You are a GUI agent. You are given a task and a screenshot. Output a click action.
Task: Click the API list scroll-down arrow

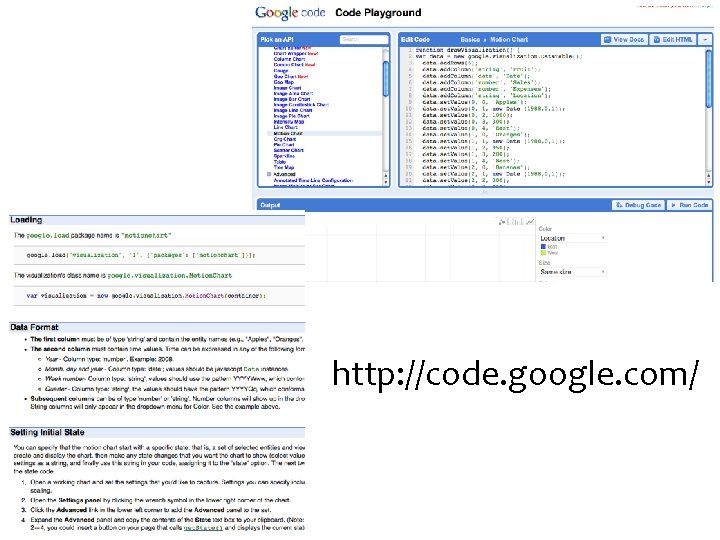click(x=386, y=182)
